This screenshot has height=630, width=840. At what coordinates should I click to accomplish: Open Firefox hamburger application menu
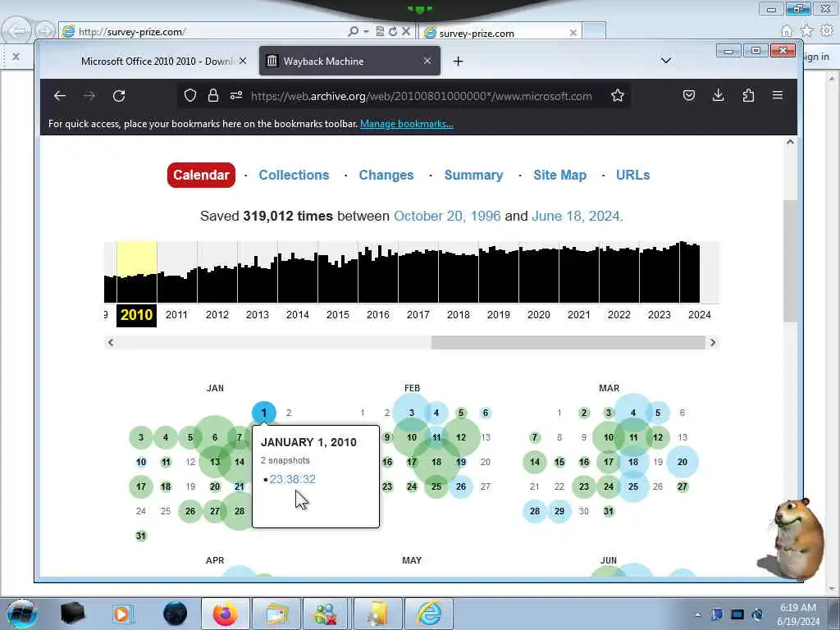778,95
